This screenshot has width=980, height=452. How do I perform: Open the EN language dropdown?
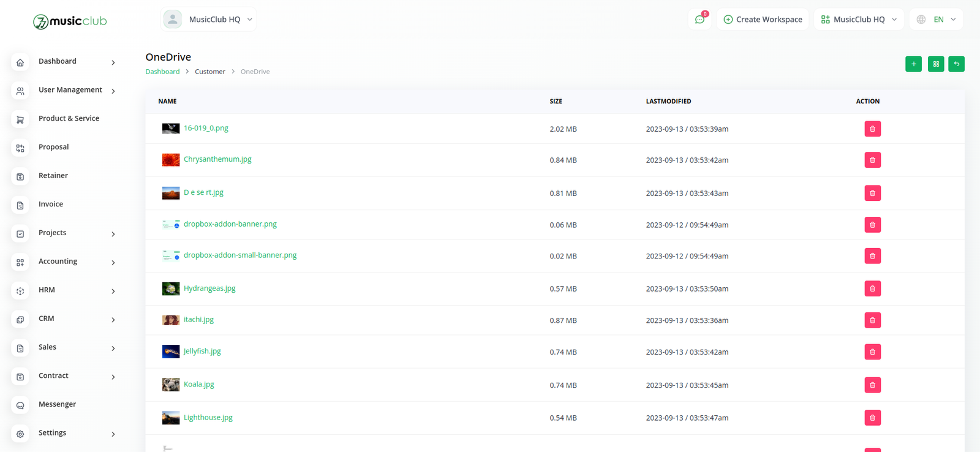click(936, 20)
